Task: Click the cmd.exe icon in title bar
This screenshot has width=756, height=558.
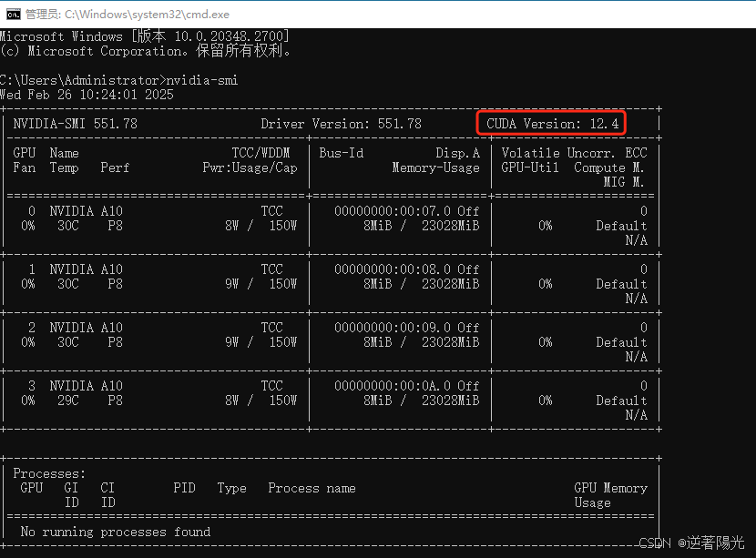Action: (13, 15)
